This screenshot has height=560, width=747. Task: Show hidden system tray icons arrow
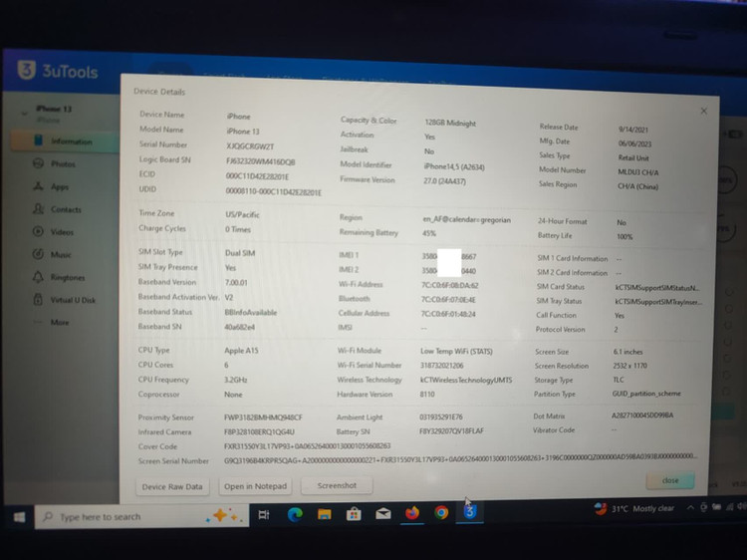(x=690, y=507)
